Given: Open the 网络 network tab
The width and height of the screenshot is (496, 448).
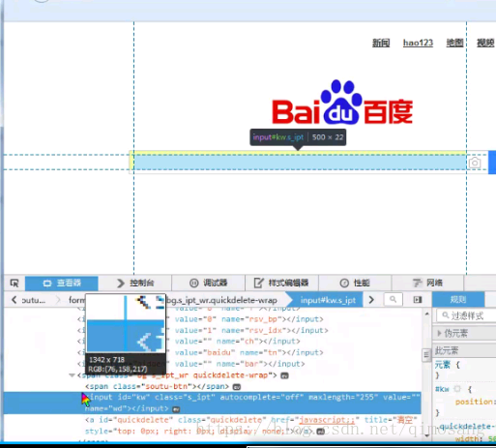Looking at the screenshot, I should click(x=428, y=283).
